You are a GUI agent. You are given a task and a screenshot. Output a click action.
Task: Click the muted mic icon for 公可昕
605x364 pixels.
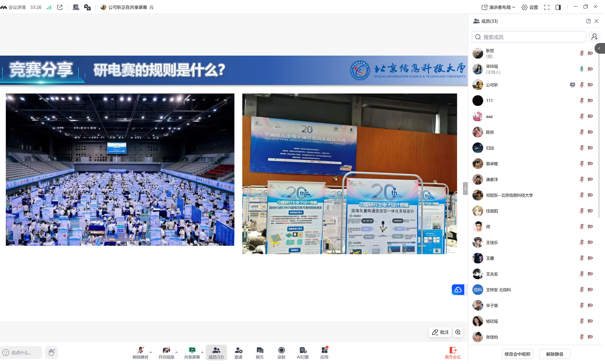[x=582, y=85]
